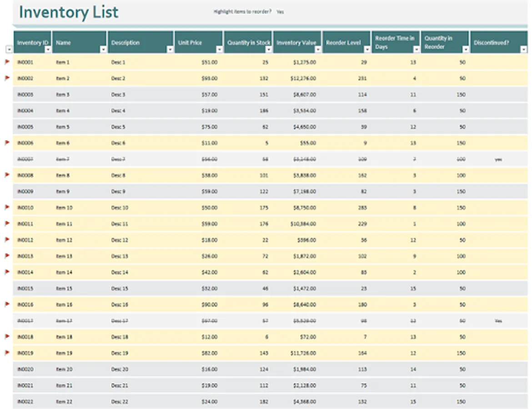The image size is (532, 409).
Task: Click the red flag next to IN0016
Action: coord(7,304)
